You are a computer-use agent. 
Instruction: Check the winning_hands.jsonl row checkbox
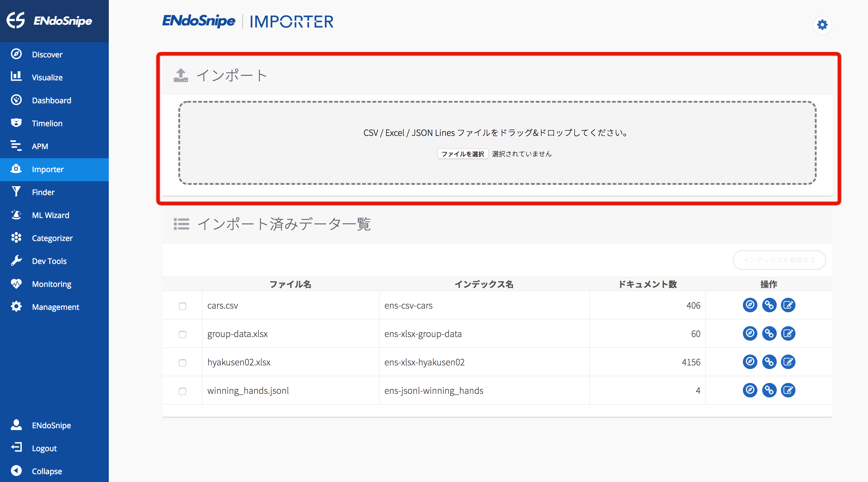[x=182, y=391]
